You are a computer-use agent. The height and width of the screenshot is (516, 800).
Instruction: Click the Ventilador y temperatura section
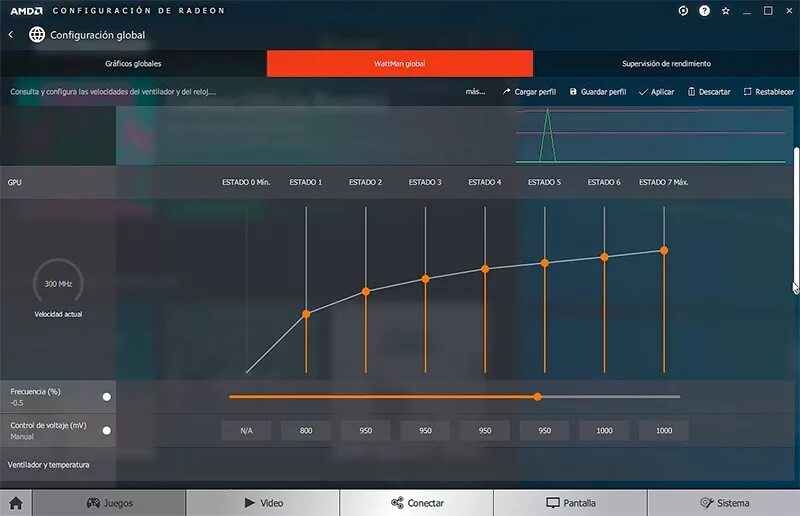pos(48,465)
